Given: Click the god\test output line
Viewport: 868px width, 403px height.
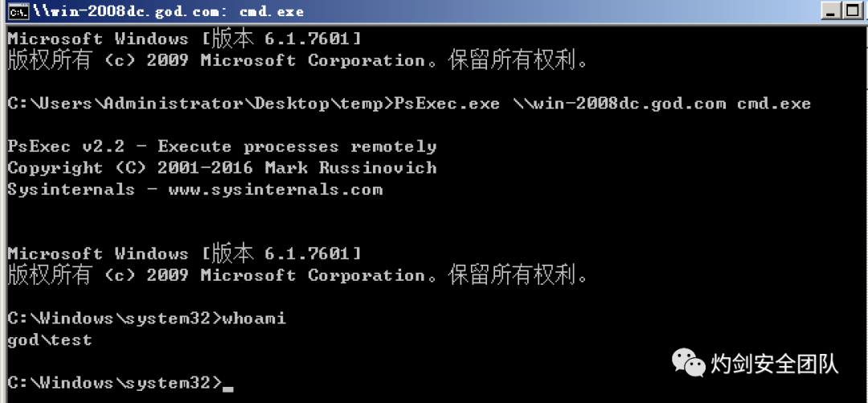Looking at the screenshot, I should (50, 339).
